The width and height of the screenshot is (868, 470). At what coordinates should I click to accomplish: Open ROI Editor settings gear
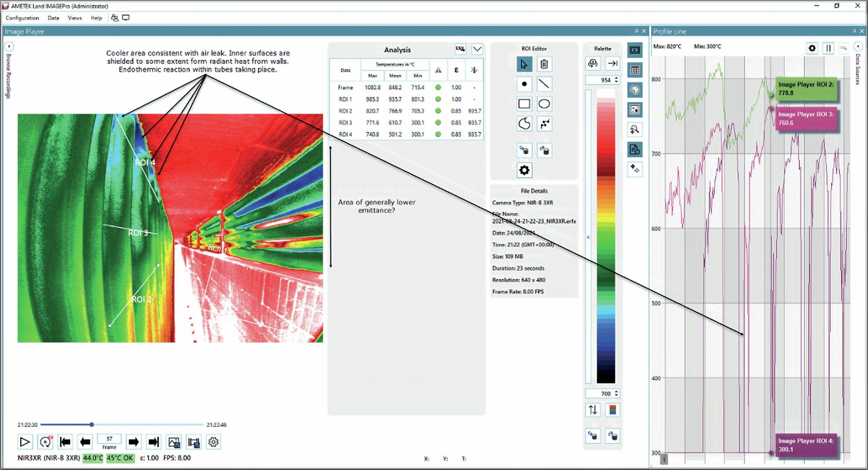tap(524, 170)
